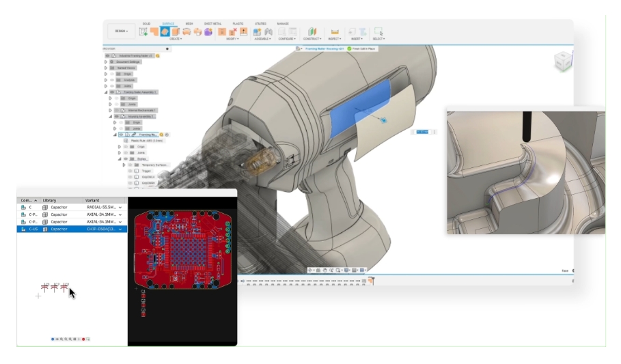The width and height of the screenshot is (621, 364).
Task: Switch to the PLASTIC tab
Action: pos(238,24)
